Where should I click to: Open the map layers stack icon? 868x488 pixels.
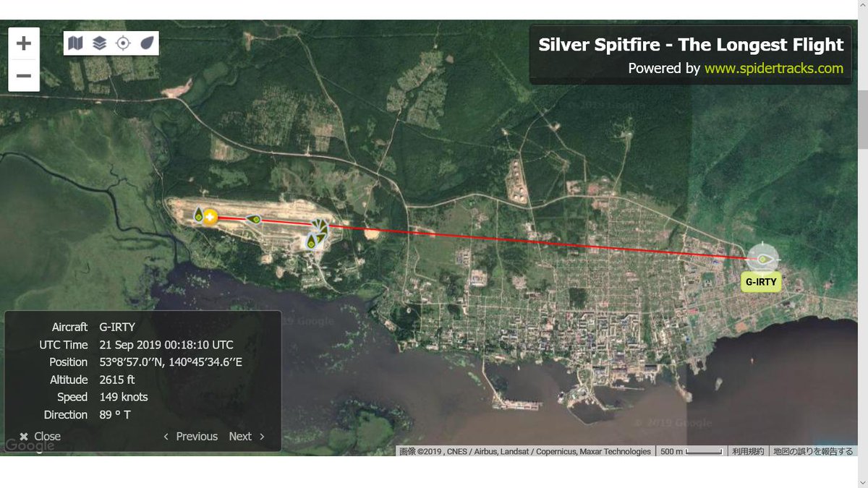point(99,43)
